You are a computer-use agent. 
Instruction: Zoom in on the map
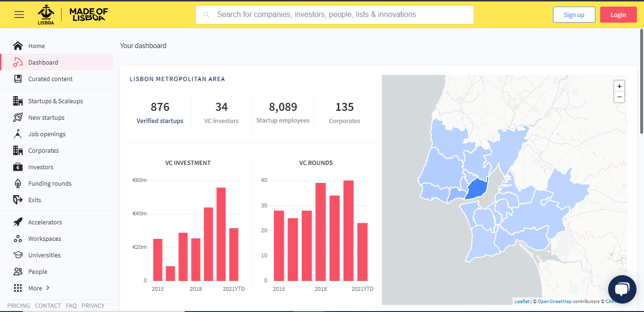[619, 86]
